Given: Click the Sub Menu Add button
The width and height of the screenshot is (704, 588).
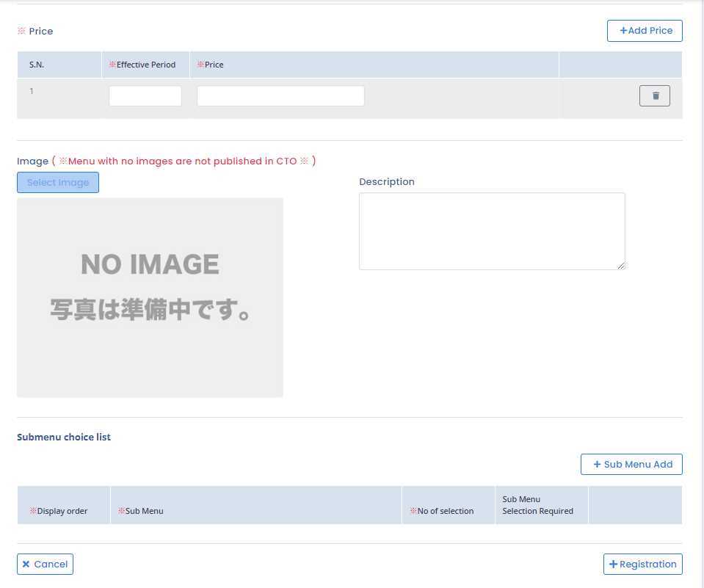Looking at the screenshot, I should point(631,465).
